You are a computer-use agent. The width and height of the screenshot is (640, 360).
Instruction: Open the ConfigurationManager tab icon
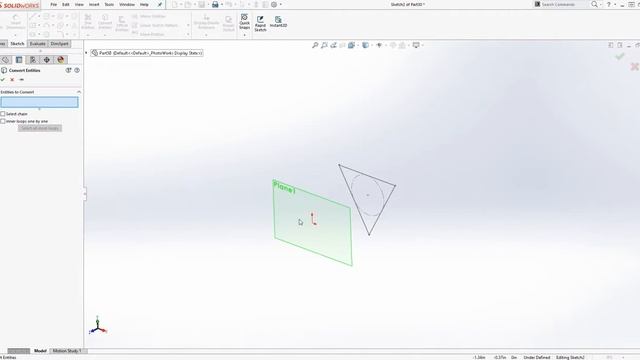point(33,60)
